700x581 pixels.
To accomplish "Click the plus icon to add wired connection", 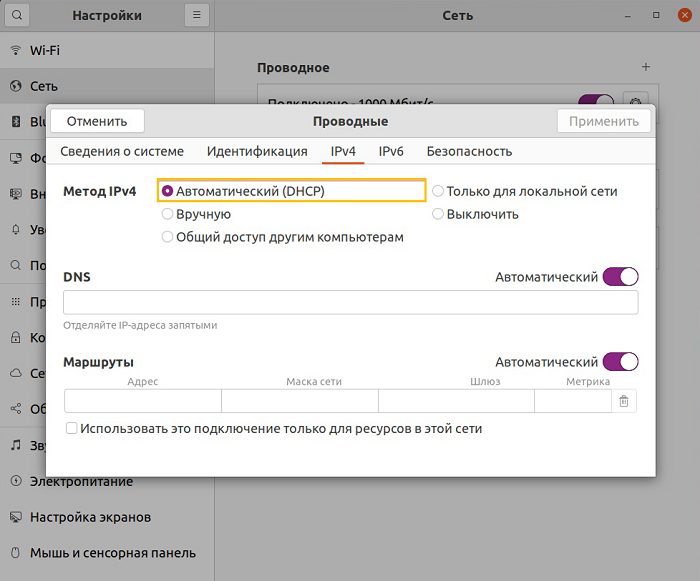I will click(x=646, y=67).
